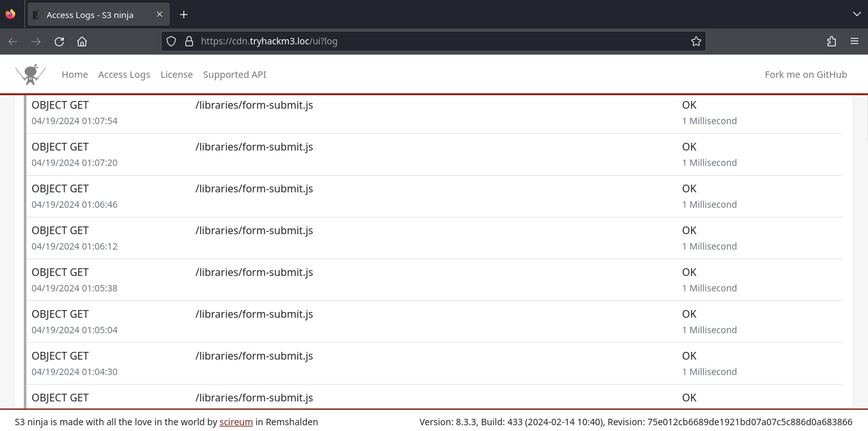Open the Firefox hamburger application menu
Screen dimensions: 868x431
click(x=854, y=41)
